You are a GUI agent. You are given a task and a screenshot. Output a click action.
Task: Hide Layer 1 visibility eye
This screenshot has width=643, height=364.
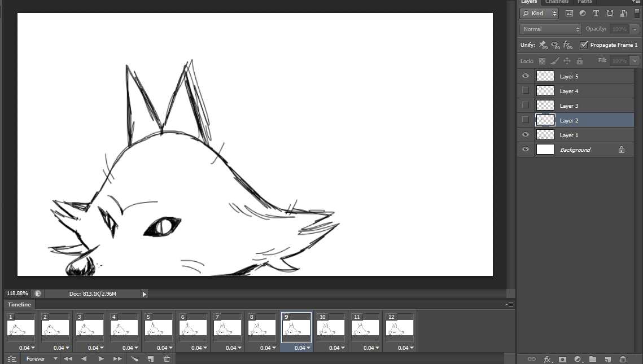[526, 135]
